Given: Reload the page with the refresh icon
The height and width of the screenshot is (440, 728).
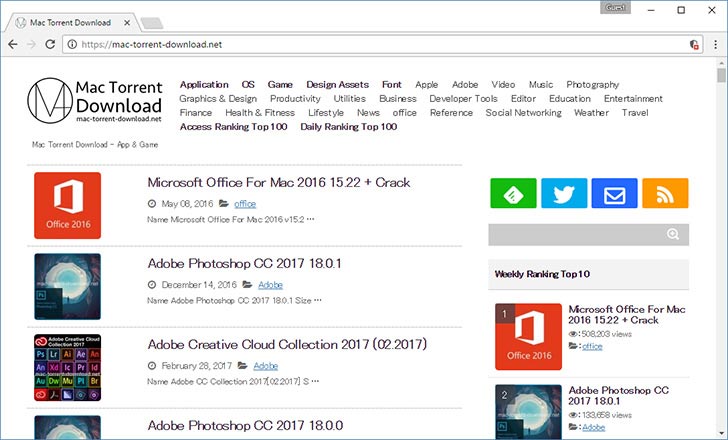Looking at the screenshot, I should [x=50, y=45].
